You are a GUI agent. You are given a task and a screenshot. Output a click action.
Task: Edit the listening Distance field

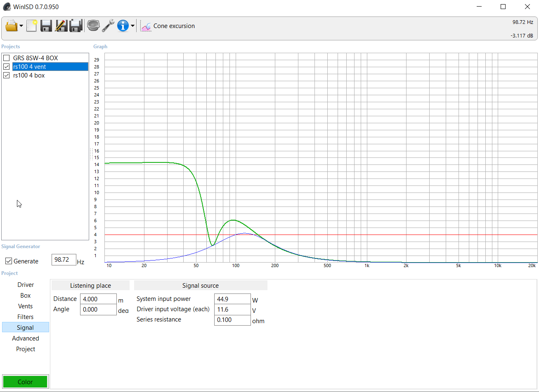click(98, 299)
